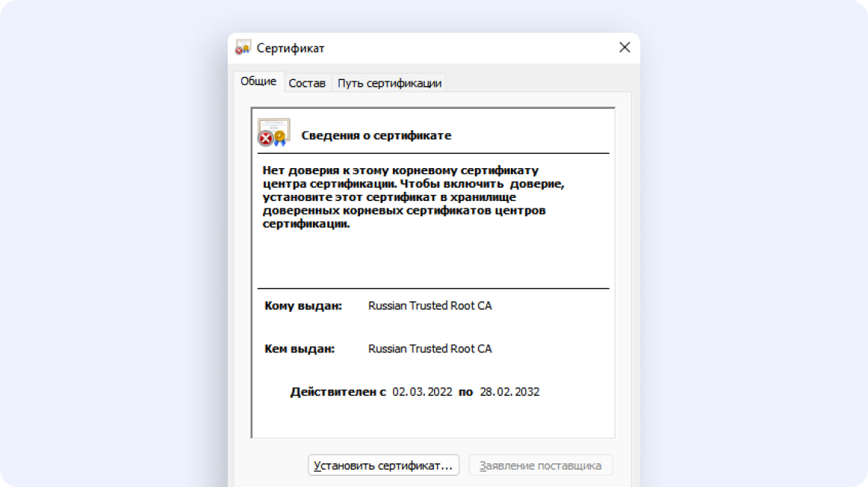Click the 'Заявление поставщика' button
Image resolution: width=868 pixels, height=487 pixels.
coord(541,465)
